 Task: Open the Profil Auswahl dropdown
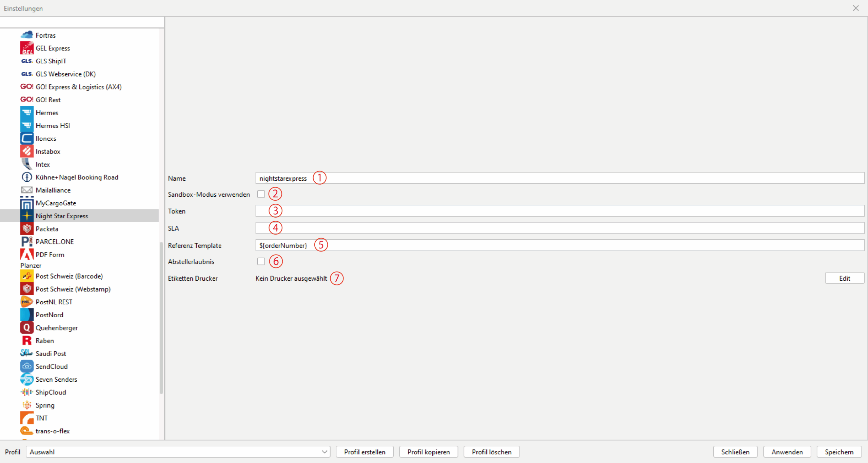[x=178, y=452]
